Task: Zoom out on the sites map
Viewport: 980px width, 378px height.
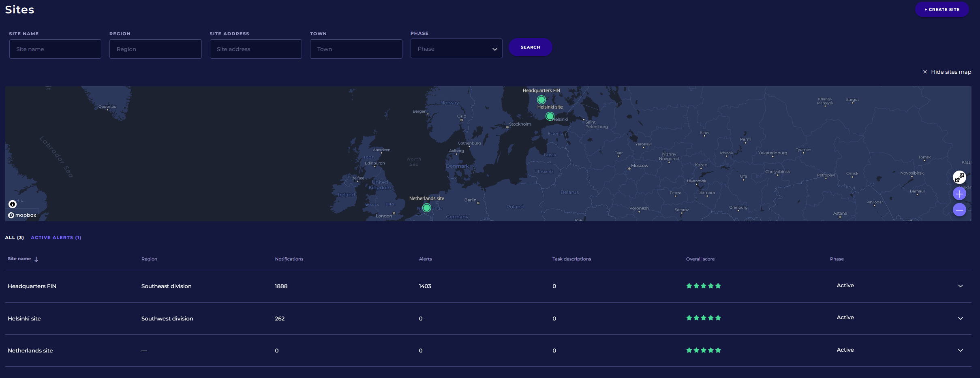Action: 959,210
